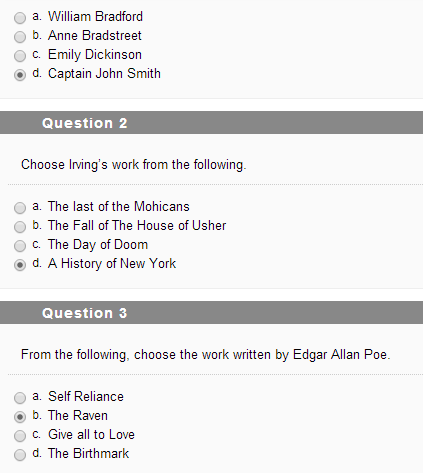Select The Raven answer option
The width and height of the screenshot is (423, 473).
20,417
